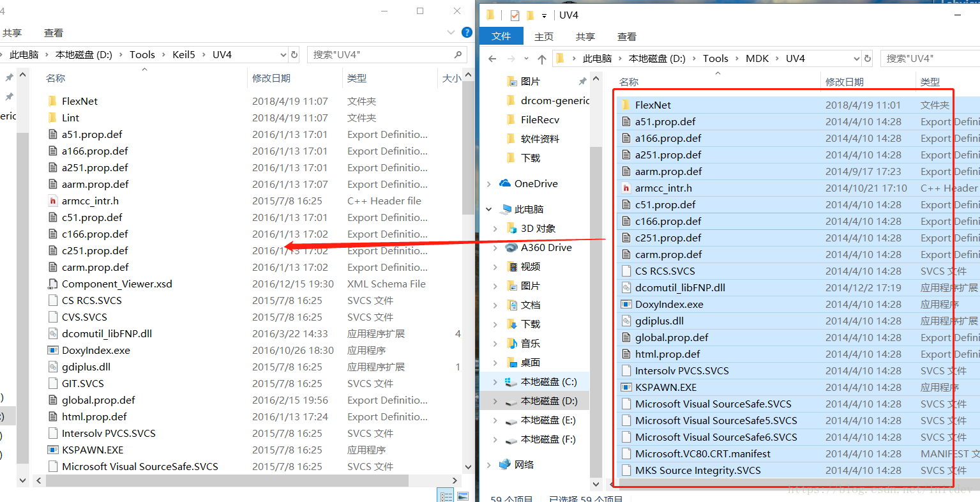
Task: Open 网络 in the navigation pane
Action: click(x=524, y=465)
